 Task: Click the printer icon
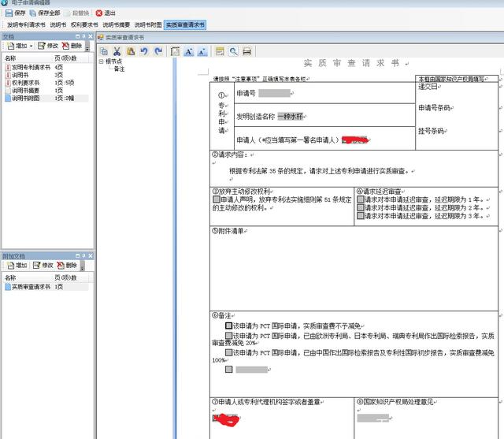coord(246,51)
